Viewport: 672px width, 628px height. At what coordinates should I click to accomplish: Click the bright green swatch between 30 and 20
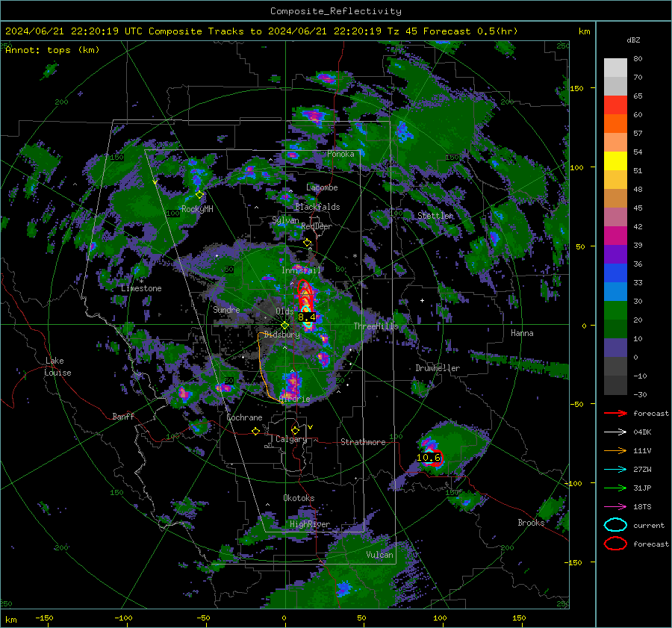pos(615,311)
